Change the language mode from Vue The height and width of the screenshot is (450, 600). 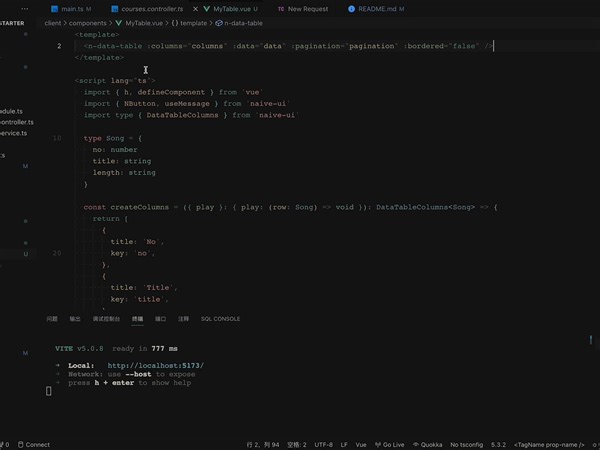click(x=361, y=445)
